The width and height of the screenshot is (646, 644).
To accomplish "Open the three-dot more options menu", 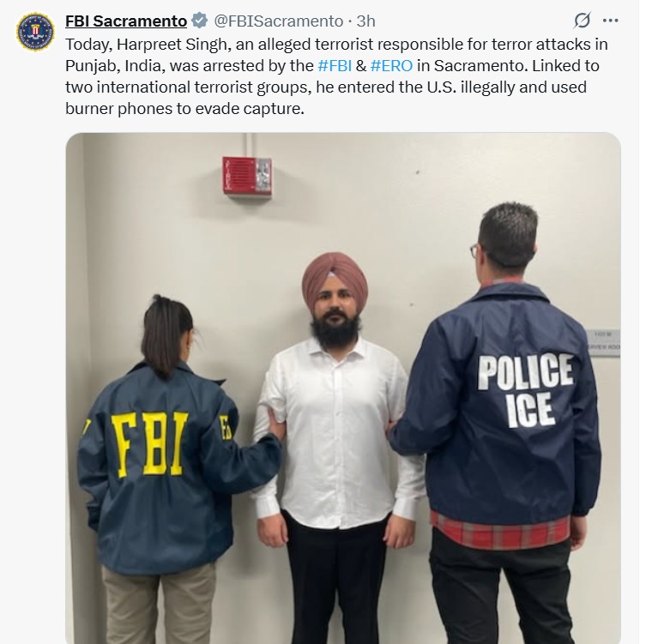I will tap(610, 21).
